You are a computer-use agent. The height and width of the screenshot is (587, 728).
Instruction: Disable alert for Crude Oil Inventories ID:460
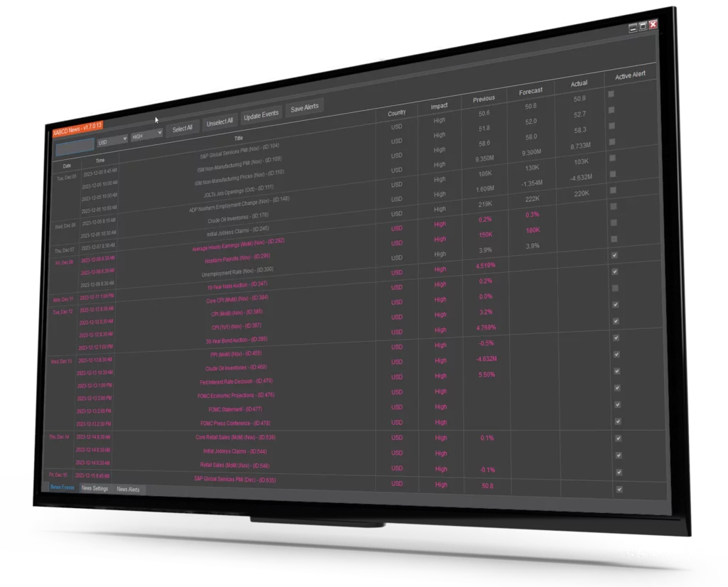[x=616, y=355]
